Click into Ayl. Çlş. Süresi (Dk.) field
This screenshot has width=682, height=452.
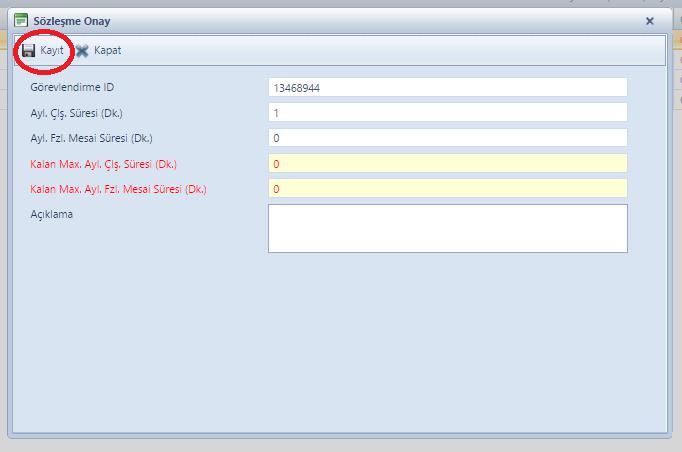tap(447, 113)
